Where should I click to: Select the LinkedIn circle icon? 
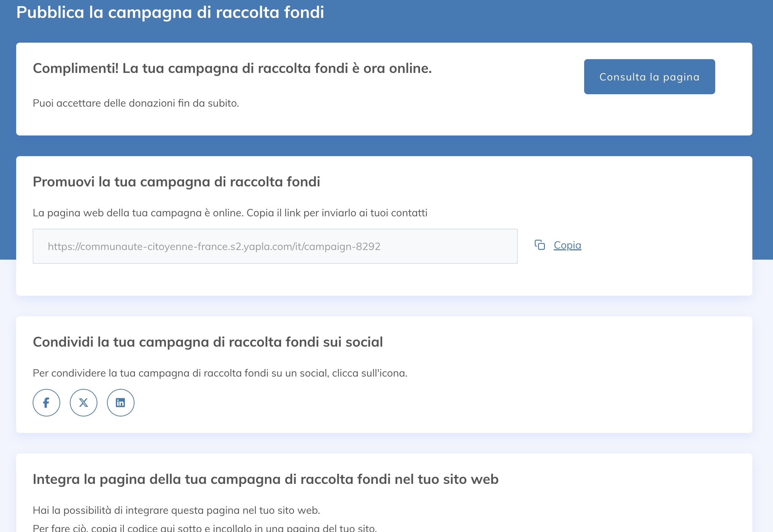[x=121, y=402]
